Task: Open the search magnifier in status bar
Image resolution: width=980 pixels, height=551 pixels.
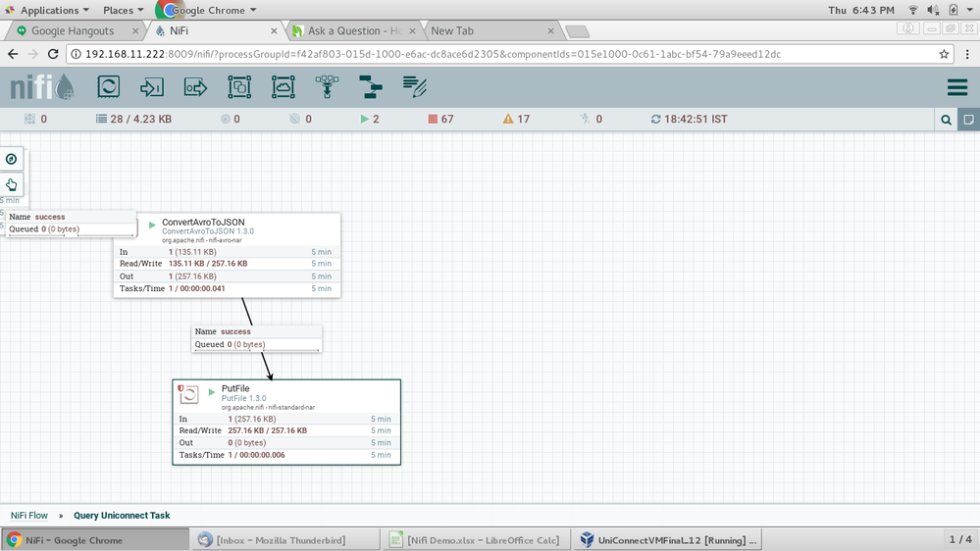Action: tap(946, 120)
